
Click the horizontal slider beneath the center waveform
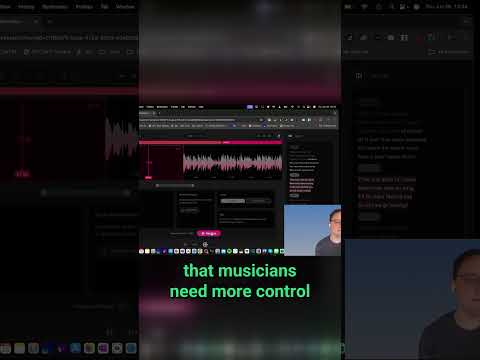(x=175, y=185)
